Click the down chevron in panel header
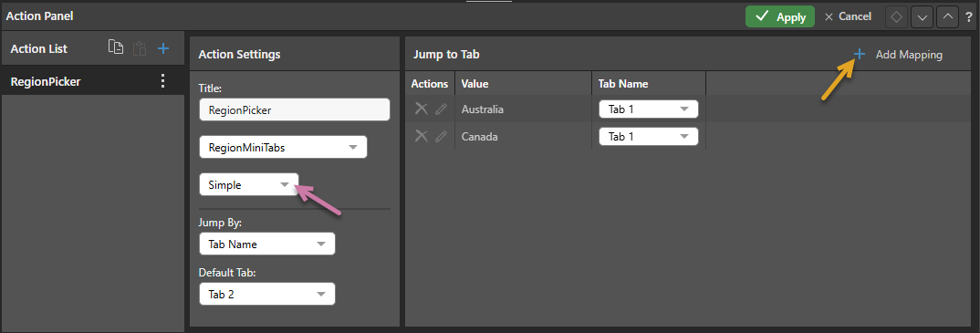The width and height of the screenshot is (980, 333). coord(922,16)
